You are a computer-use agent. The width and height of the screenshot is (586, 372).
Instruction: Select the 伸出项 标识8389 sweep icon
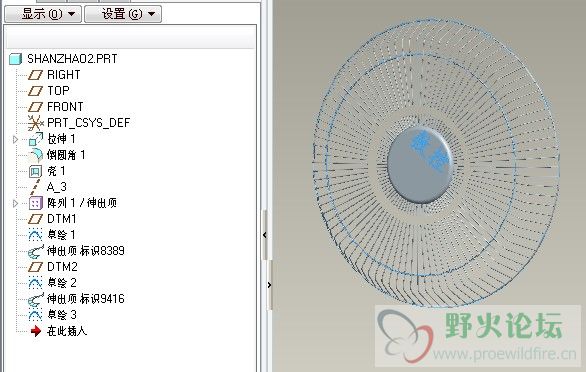point(36,251)
